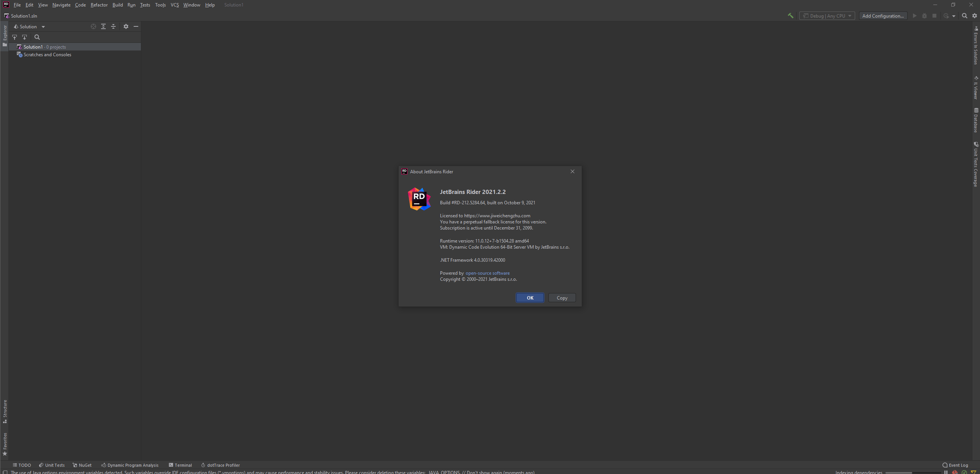Click the Build #RD-212.5284.64 text

tap(462, 202)
